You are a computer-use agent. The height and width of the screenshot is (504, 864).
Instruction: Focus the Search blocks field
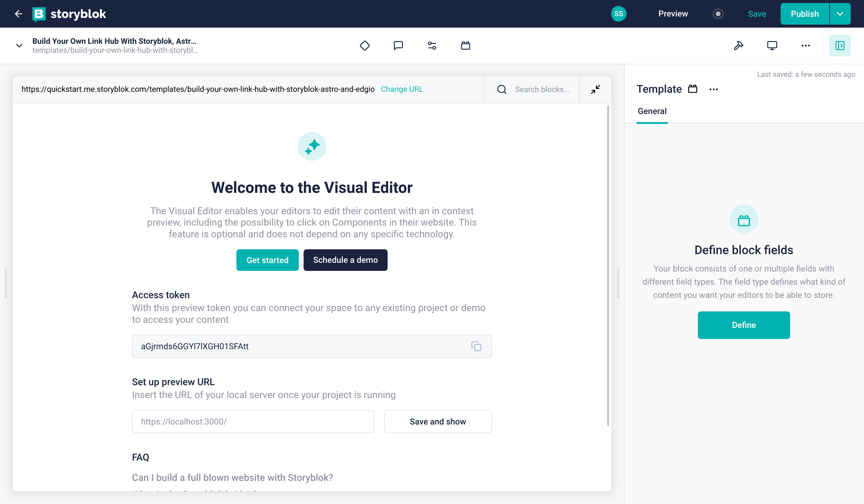(x=542, y=89)
